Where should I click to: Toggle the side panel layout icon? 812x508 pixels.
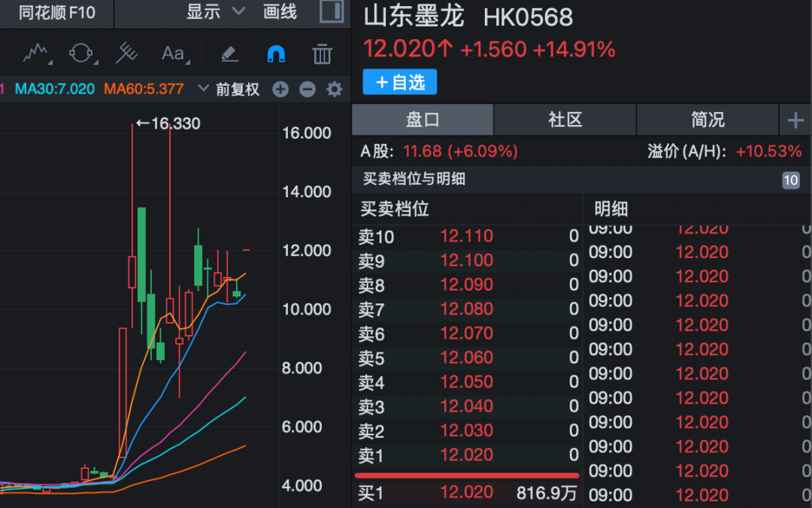pyautogui.click(x=330, y=12)
